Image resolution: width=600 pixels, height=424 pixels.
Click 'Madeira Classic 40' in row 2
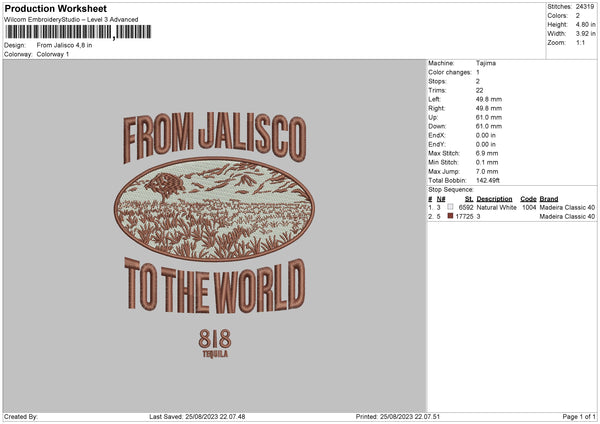[567, 217]
